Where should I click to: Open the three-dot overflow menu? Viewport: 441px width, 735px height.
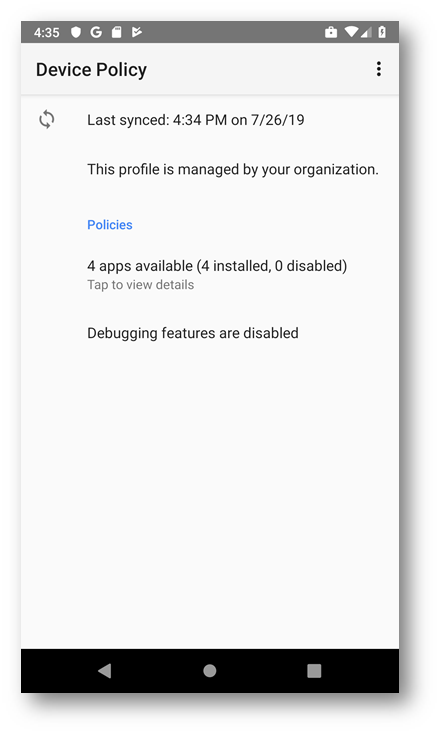[379, 69]
